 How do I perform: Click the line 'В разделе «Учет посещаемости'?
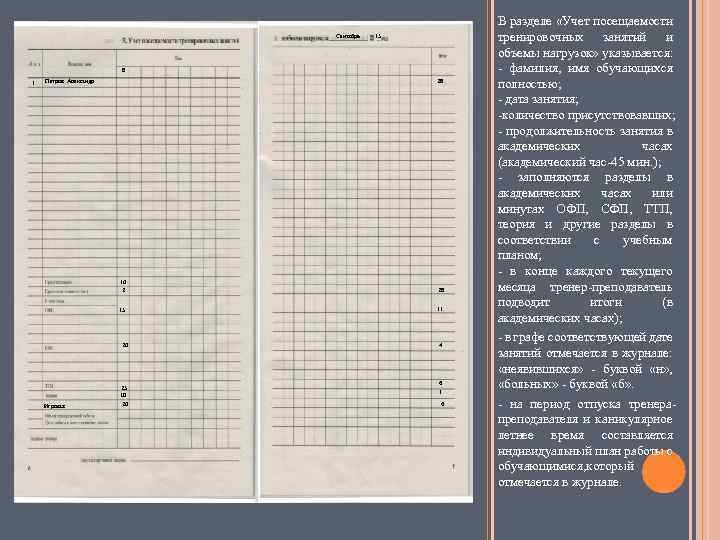(x=585, y=21)
